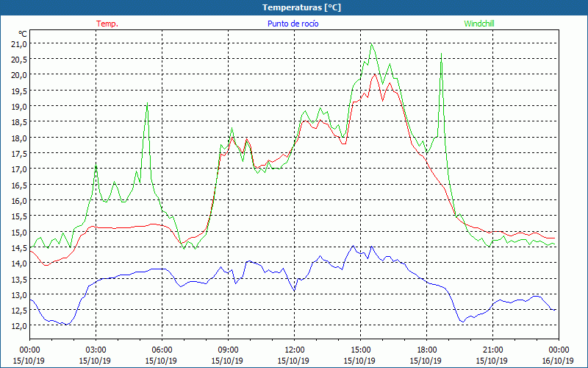Click the 13,0 y-axis value
The width and height of the screenshot is (588, 368).
tap(20, 295)
